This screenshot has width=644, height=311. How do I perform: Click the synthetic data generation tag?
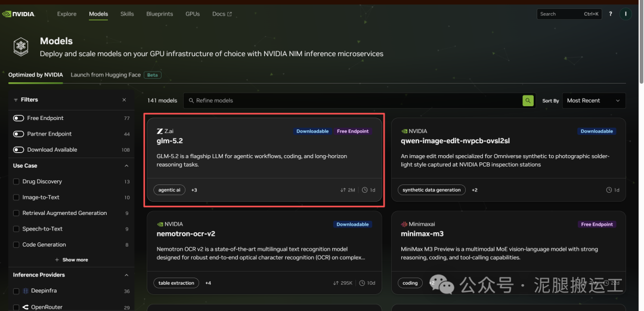[432, 190]
